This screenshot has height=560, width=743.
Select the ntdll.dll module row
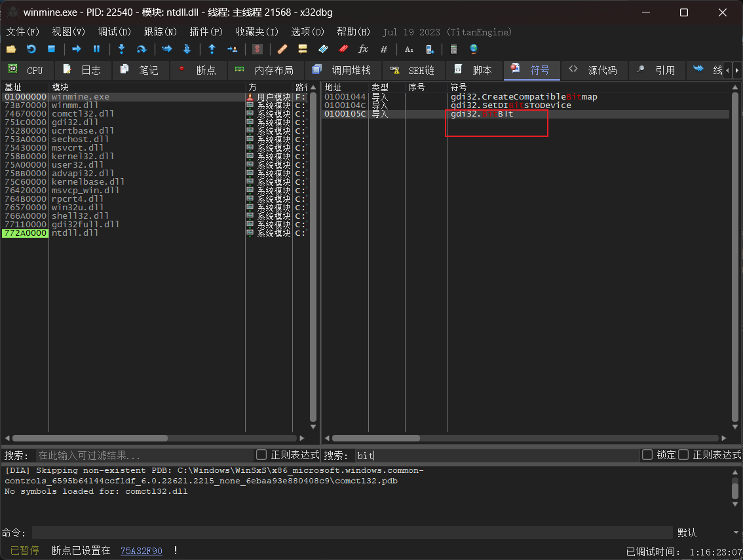coord(155,233)
